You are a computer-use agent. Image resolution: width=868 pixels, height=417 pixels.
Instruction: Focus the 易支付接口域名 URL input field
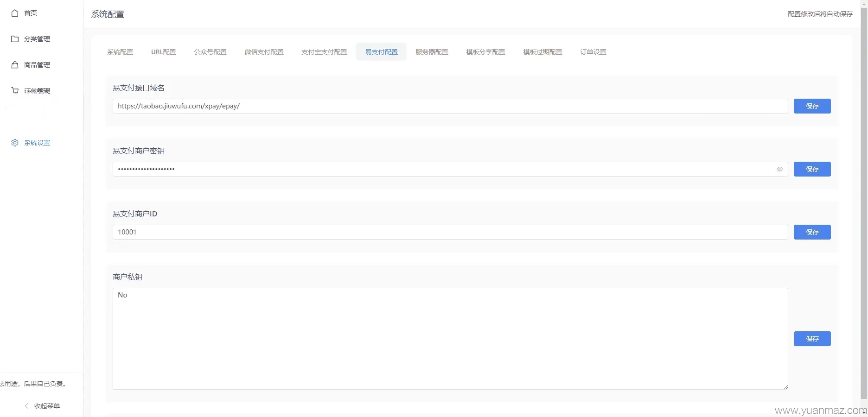[x=450, y=106]
